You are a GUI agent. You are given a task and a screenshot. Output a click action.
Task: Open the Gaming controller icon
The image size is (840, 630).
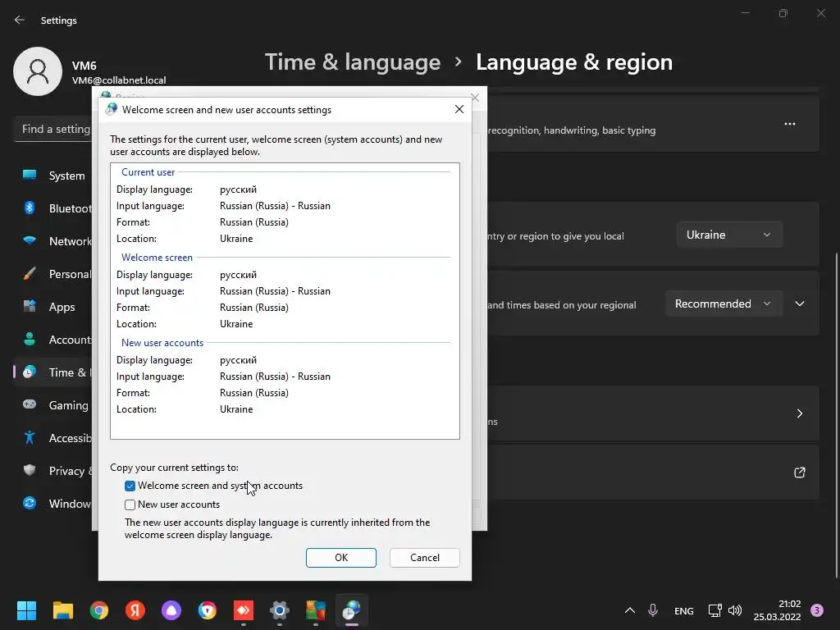pos(30,404)
